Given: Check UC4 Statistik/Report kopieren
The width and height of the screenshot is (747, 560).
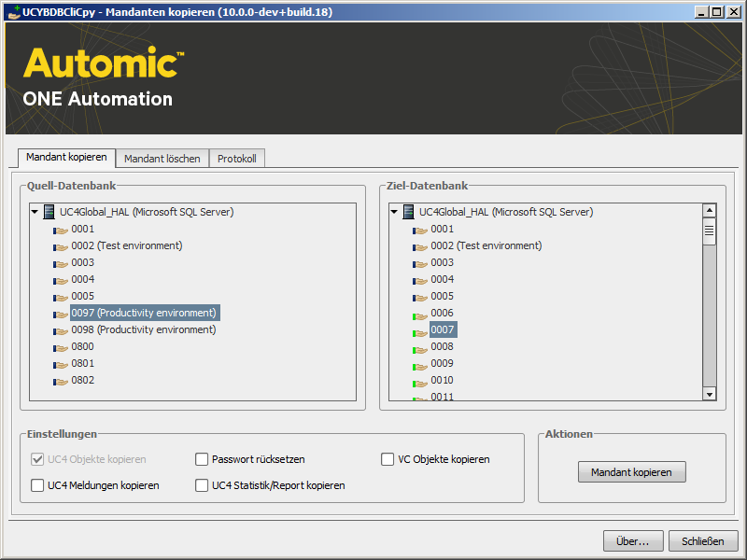Looking at the screenshot, I should pyautogui.click(x=202, y=485).
